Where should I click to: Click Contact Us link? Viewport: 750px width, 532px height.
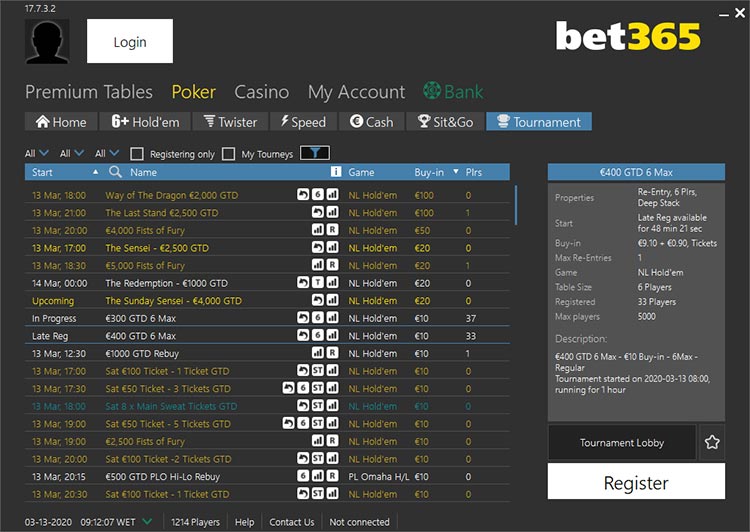292,522
